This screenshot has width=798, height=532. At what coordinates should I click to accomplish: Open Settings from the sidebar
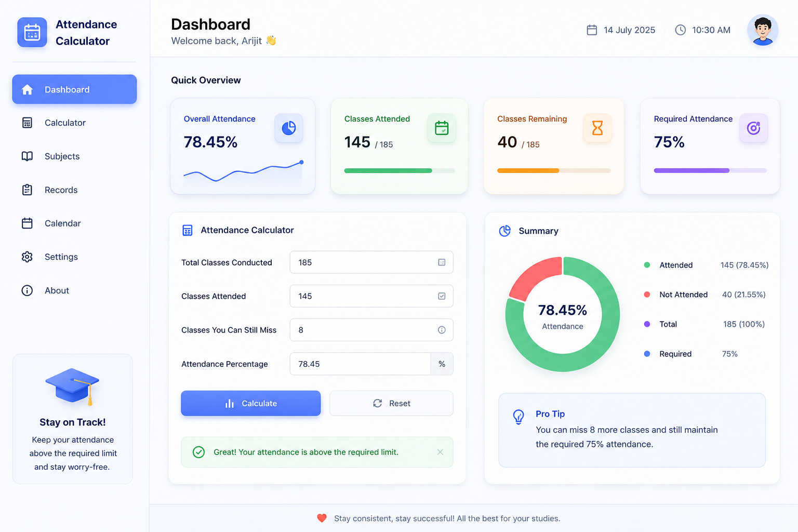click(74, 257)
